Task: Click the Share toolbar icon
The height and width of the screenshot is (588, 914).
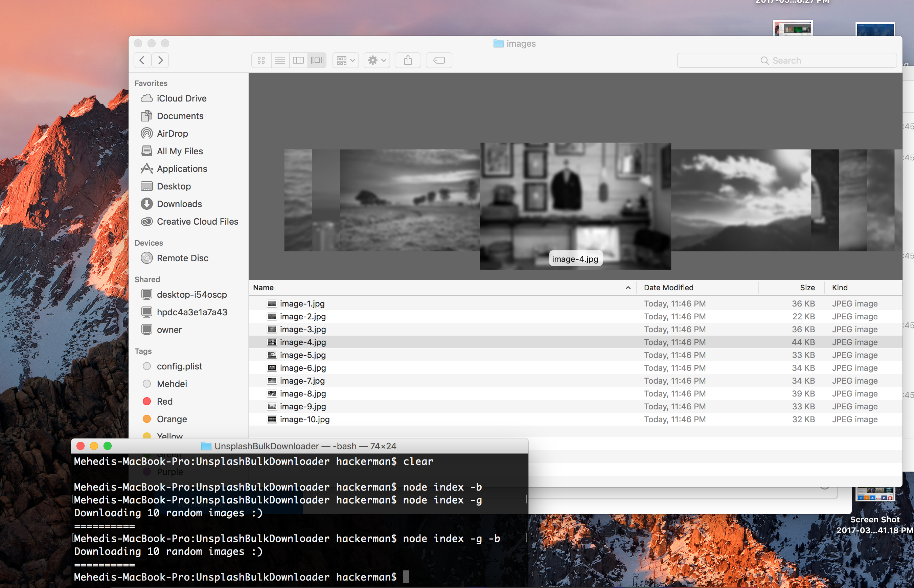Action: click(x=408, y=60)
